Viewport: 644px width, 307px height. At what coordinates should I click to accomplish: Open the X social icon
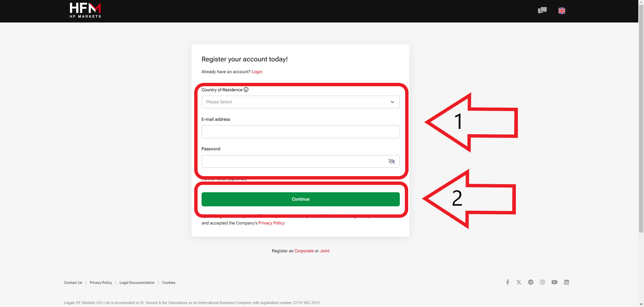519,282
